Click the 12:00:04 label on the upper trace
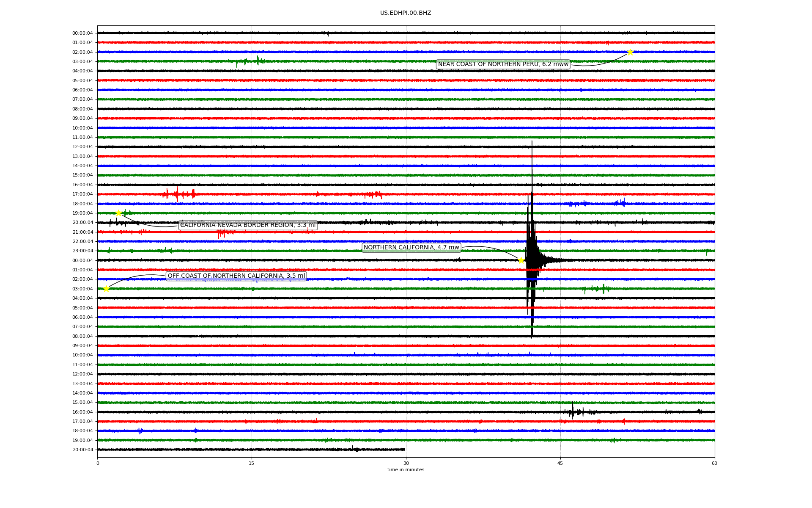 (x=82, y=147)
